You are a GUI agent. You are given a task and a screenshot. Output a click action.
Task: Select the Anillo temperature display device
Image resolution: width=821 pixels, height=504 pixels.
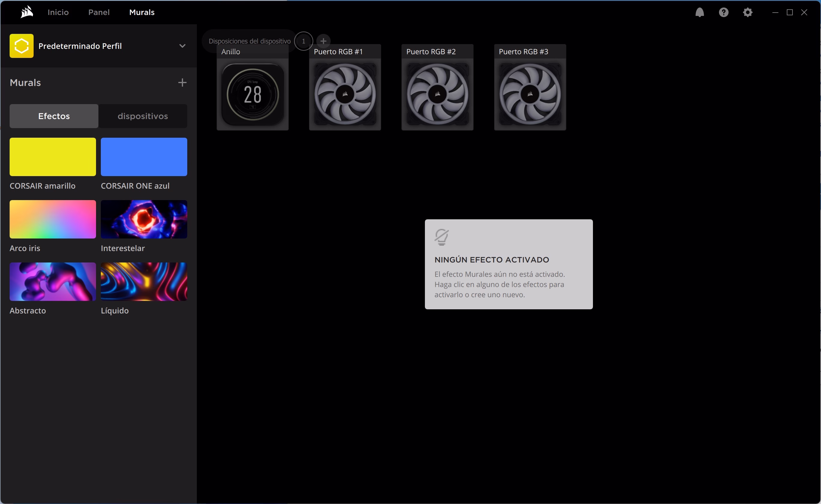[252, 94]
